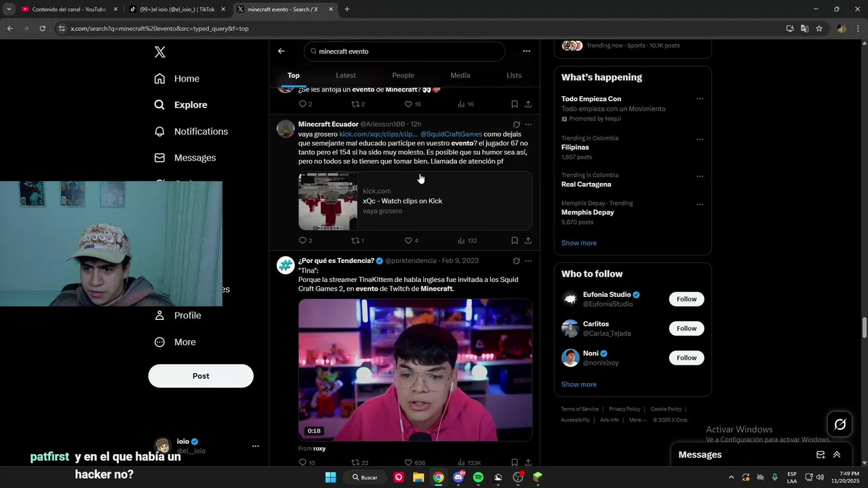The height and width of the screenshot is (488, 868).
Task: Open the More options sidebar item
Action: tap(174, 342)
